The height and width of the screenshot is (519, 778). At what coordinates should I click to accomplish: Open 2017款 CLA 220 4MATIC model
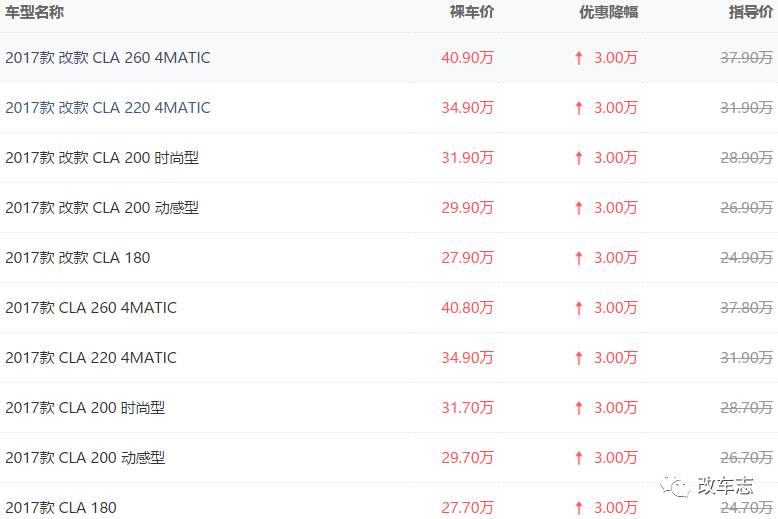[91, 358]
